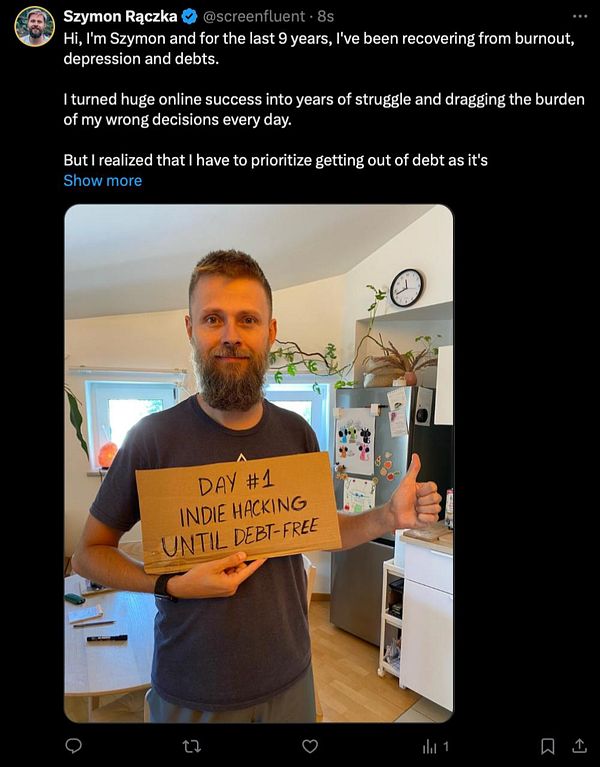Image resolution: width=600 pixels, height=767 pixels.
Task: Repost the tweet with the retweet icon
Action: 191,746
